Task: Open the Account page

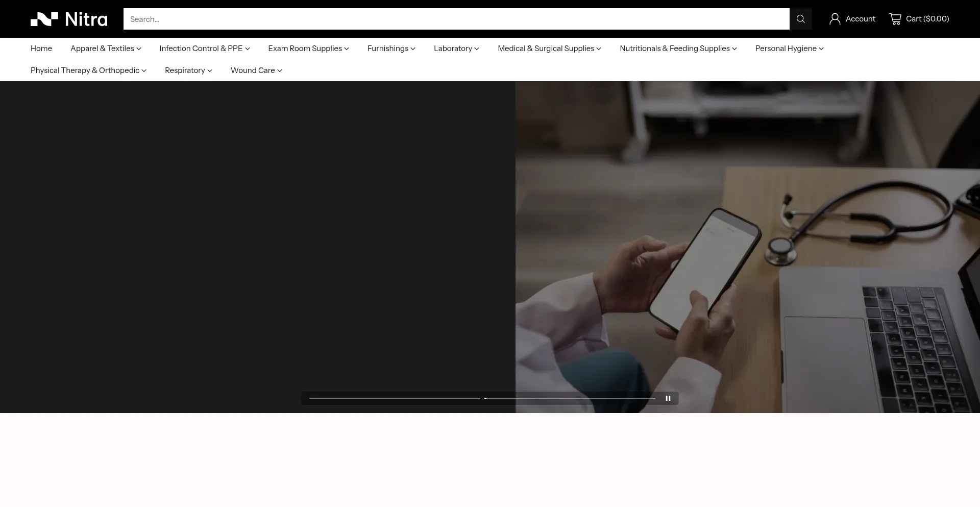Action: point(852,19)
